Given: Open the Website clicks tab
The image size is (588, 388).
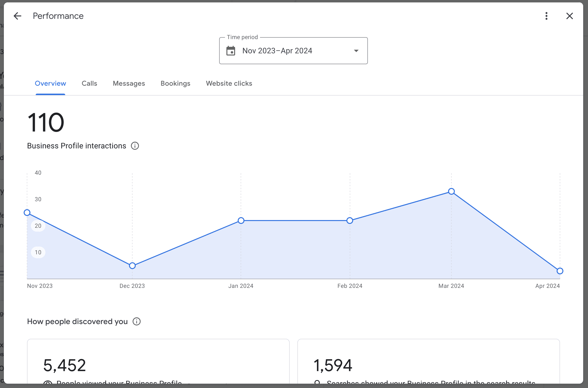Looking at the screenshot, I should [x=229, y=83].
